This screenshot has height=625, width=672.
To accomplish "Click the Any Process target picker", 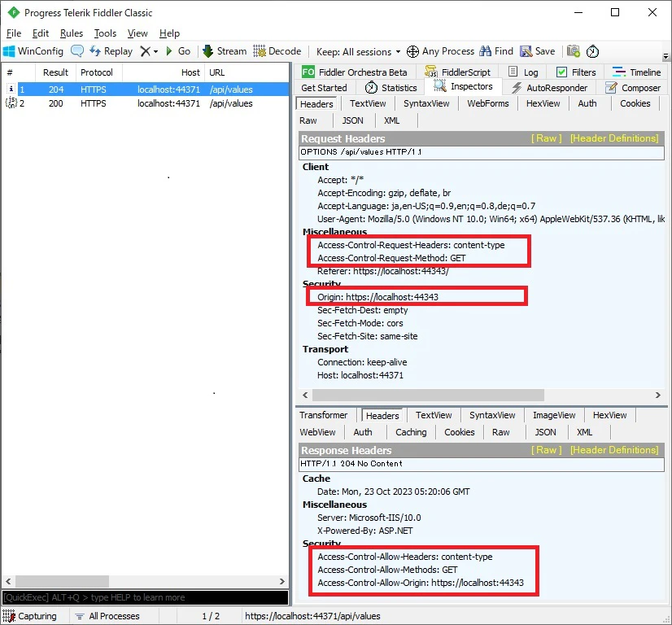I will coord(441,51).
